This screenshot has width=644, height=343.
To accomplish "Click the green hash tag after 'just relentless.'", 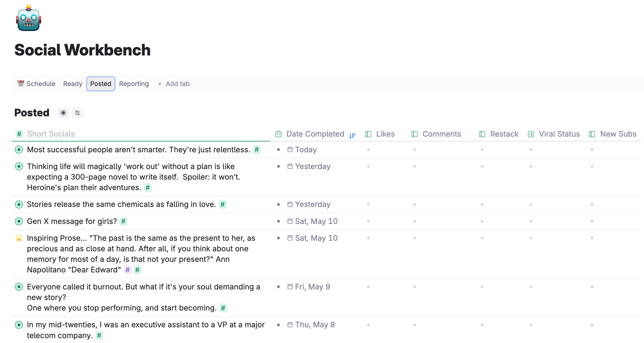I will [x=257, y=150].
